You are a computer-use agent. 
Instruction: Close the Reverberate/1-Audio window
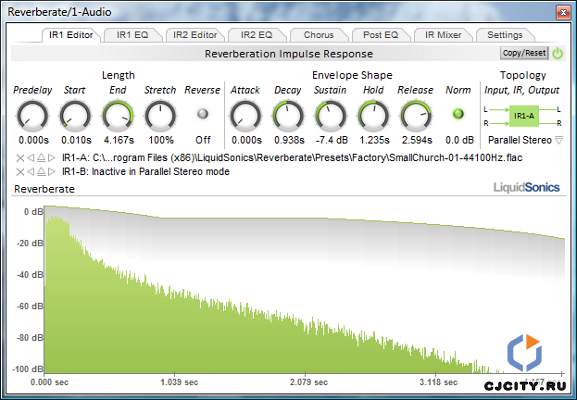tap(563, 13)
